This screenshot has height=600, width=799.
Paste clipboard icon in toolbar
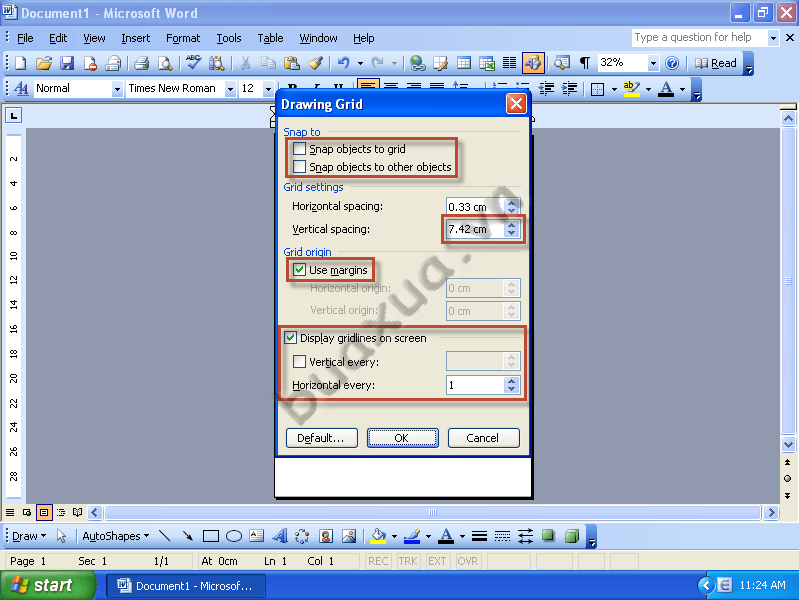pos(291,63)
